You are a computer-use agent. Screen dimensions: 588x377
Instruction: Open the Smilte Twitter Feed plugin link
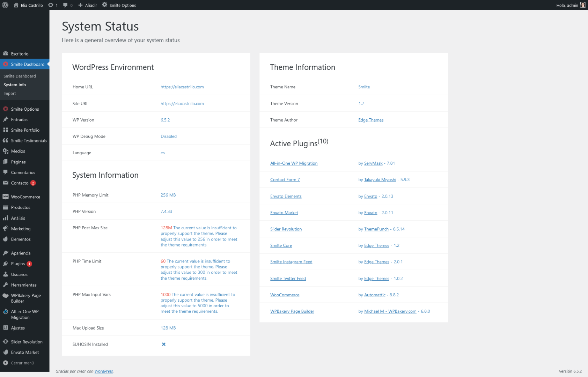tap(288, 279)
